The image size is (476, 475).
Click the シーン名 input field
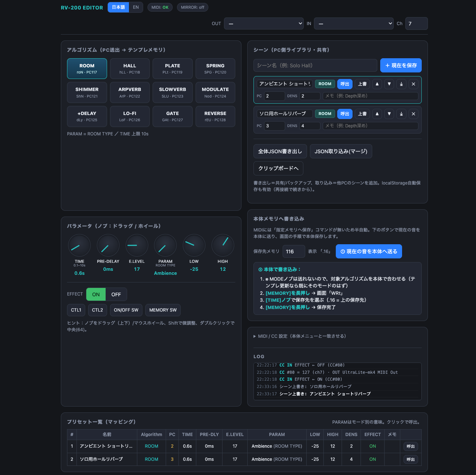coord(315,66)
